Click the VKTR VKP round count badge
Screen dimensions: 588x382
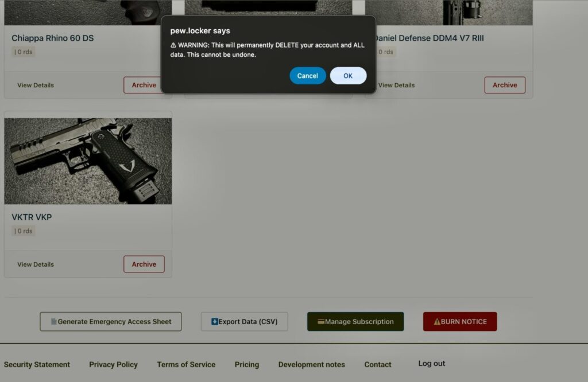(x=23, y=231)
